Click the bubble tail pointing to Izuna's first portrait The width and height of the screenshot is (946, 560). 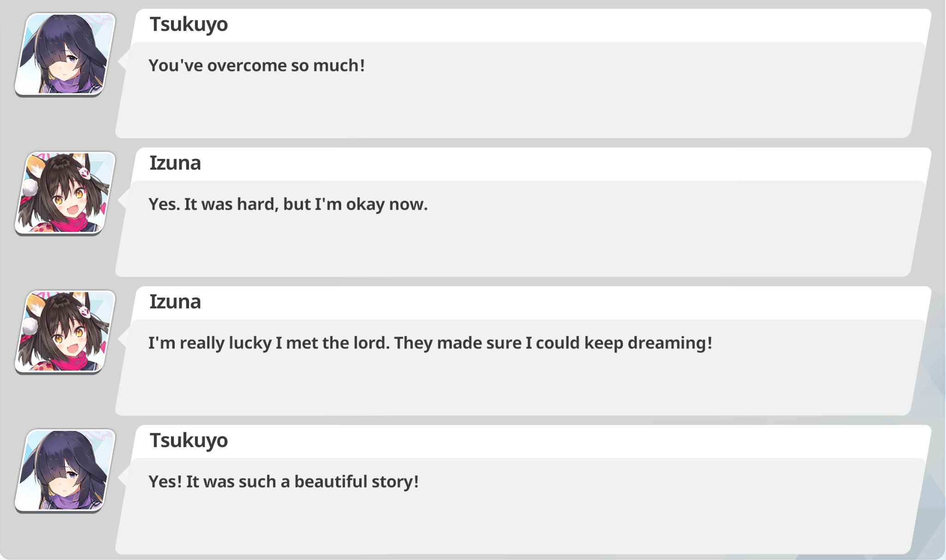(x=122, y=200)
